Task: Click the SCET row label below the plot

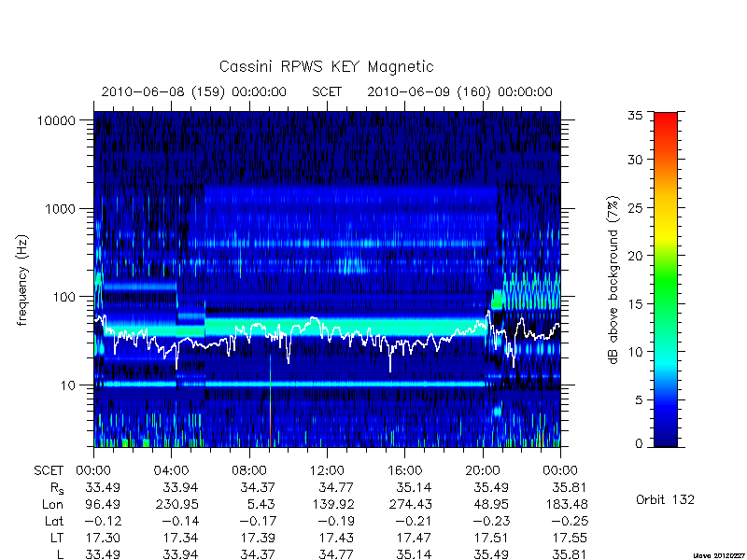Action: pyautogui.click(x=49, y=471)
